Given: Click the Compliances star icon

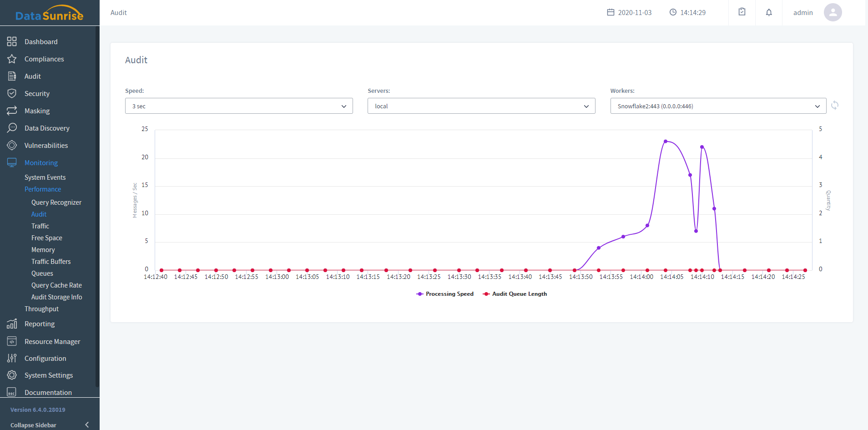Looking at the screenshot, I should [x=12, y=59].
